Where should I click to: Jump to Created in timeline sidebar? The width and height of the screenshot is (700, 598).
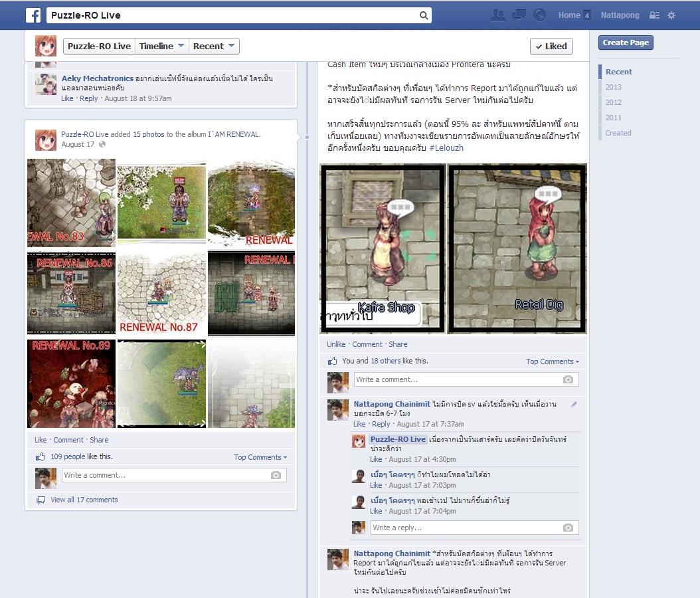pyautogui.click(x=618, y=133)
